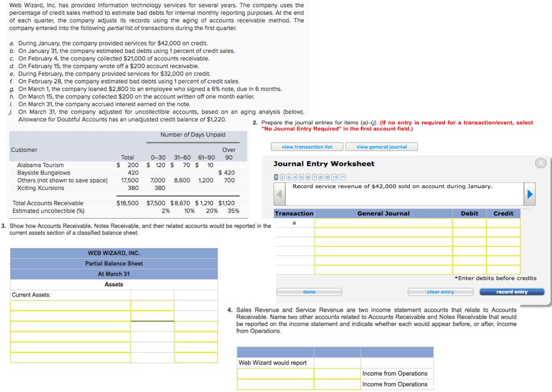The height and width of the screenshot is (392, 552).
Task: Clear the current entry
Action: [440, 292]
